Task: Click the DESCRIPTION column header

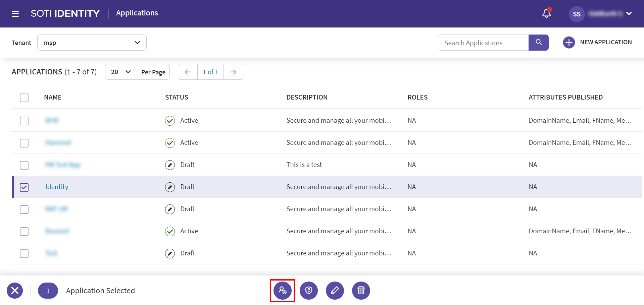Action: 307,97
